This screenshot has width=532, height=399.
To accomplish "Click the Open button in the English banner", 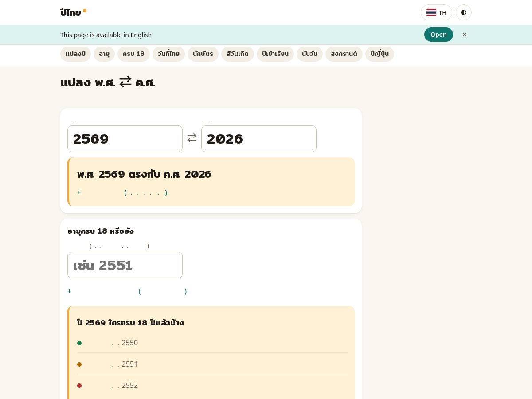I will coord(438,35).
